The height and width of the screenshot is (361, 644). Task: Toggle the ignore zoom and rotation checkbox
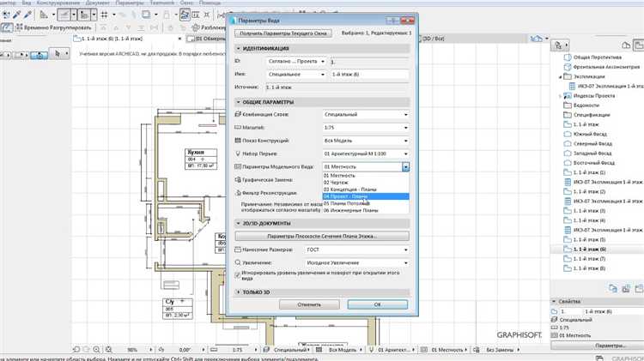[238, 275]
